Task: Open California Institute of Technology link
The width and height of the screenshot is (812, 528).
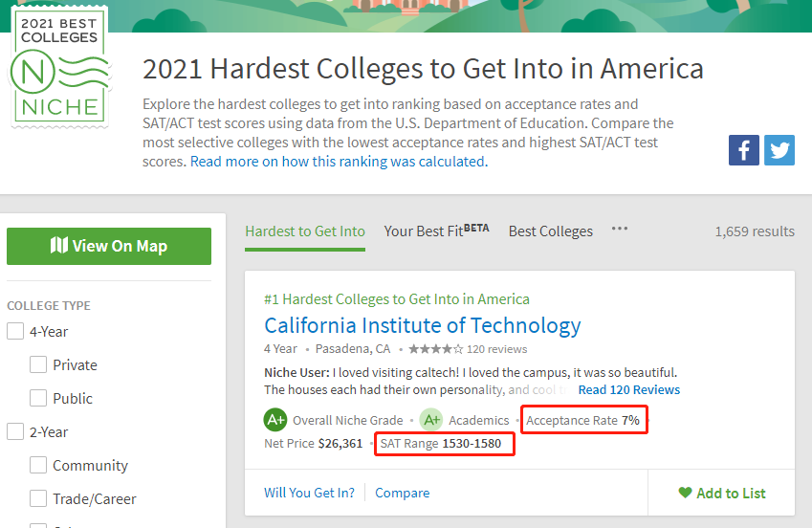Action: pos(422,325)
